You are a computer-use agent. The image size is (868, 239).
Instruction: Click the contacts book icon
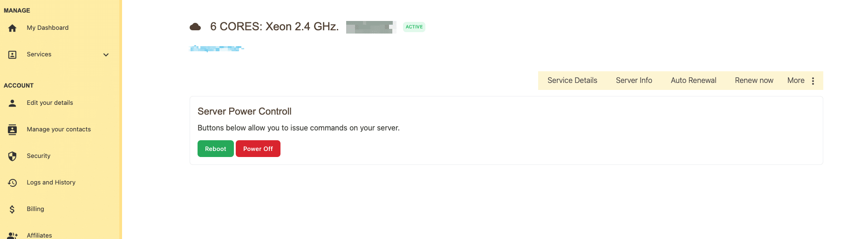(x=13, y=130)
